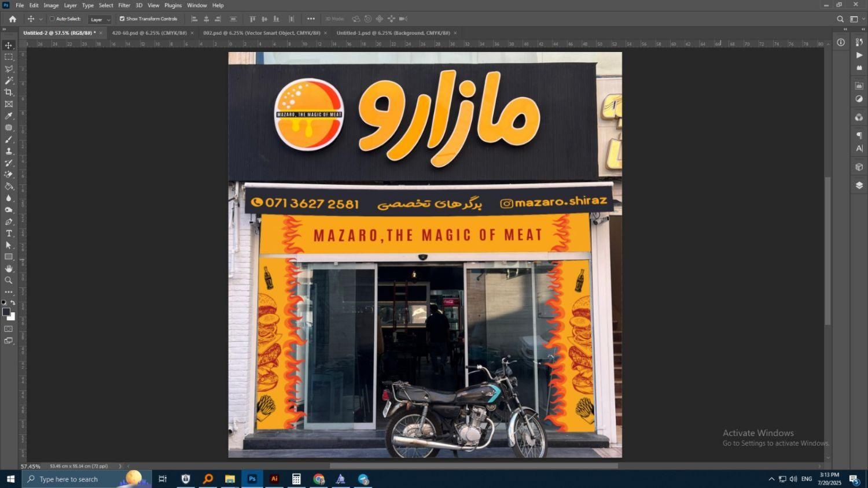Open the Image menu
Viewport: 868px width, 488px height.
click(51, 5)
